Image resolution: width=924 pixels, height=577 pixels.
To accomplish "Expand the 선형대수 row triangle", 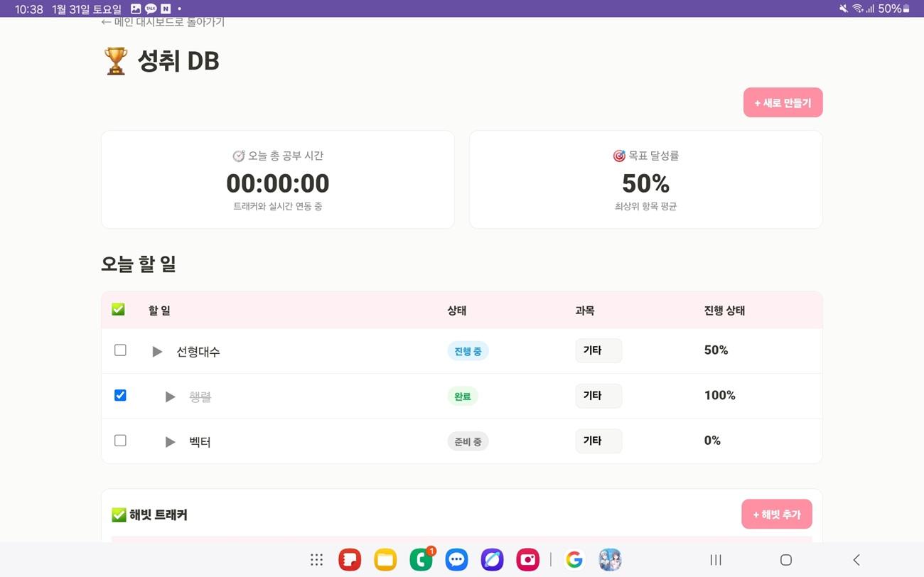I will tap(157, 351).
